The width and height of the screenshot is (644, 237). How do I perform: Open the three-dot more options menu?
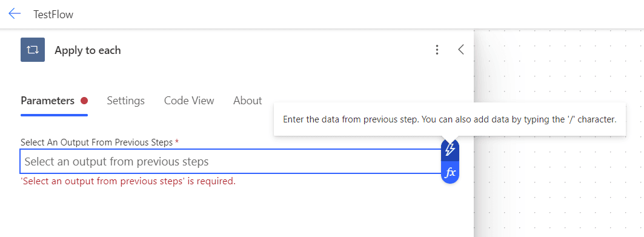coord(437,50)
